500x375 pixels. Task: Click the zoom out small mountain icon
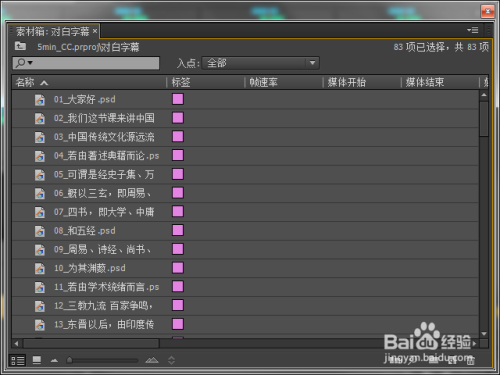[x=54, y=360]
